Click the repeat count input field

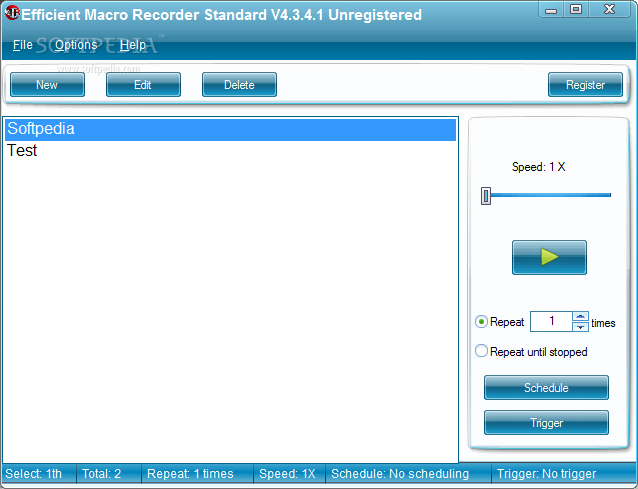[551, 321]
